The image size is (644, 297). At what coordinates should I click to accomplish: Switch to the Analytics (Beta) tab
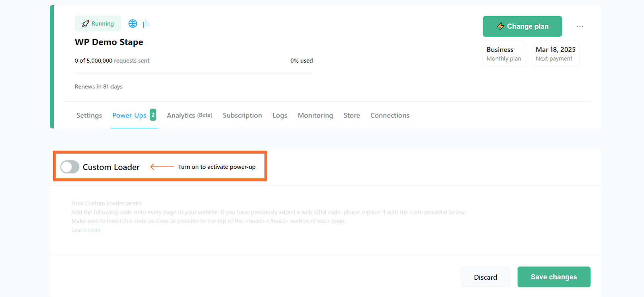(189, 115)
